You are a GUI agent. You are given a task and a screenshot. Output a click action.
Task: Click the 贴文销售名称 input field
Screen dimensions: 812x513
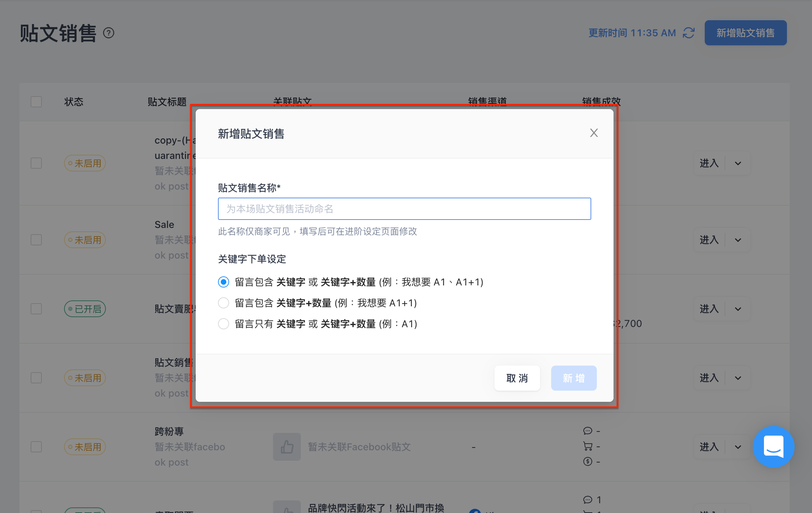click(x=404, y=209)
